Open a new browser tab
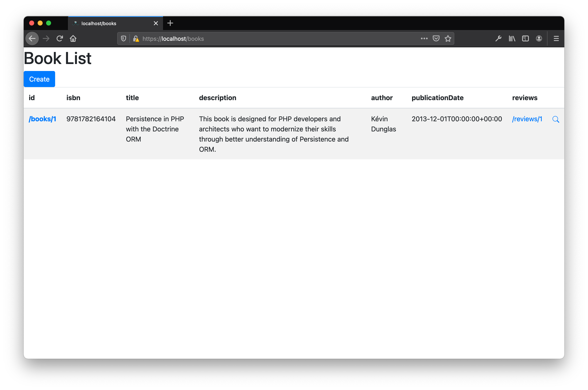 pyautogui.click(x=170, y=23)
